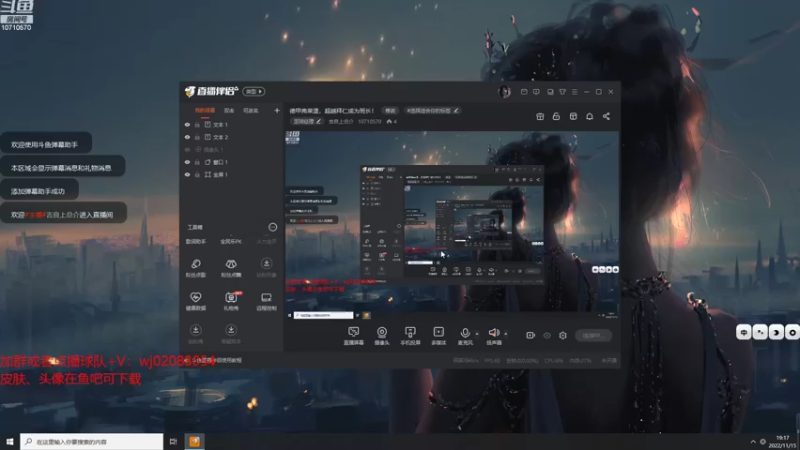Open the 健康数据 heart-rate tool
The width and height of the screenshot is (800, 450).
coord(195,301)
